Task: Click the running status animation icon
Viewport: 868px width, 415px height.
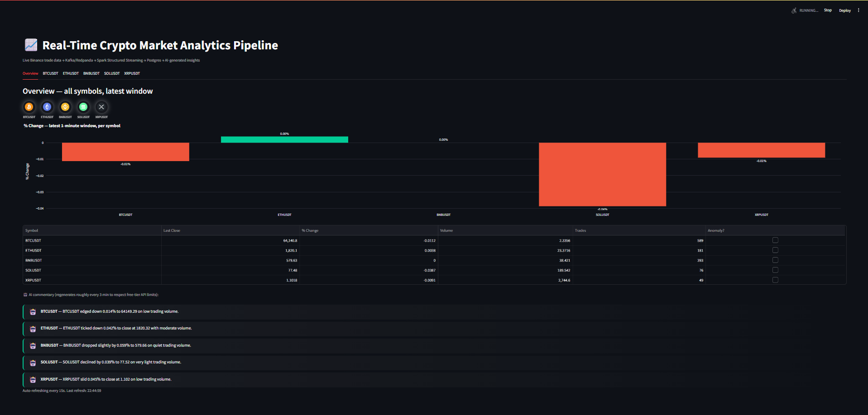Action: click(x=794, y=10)
